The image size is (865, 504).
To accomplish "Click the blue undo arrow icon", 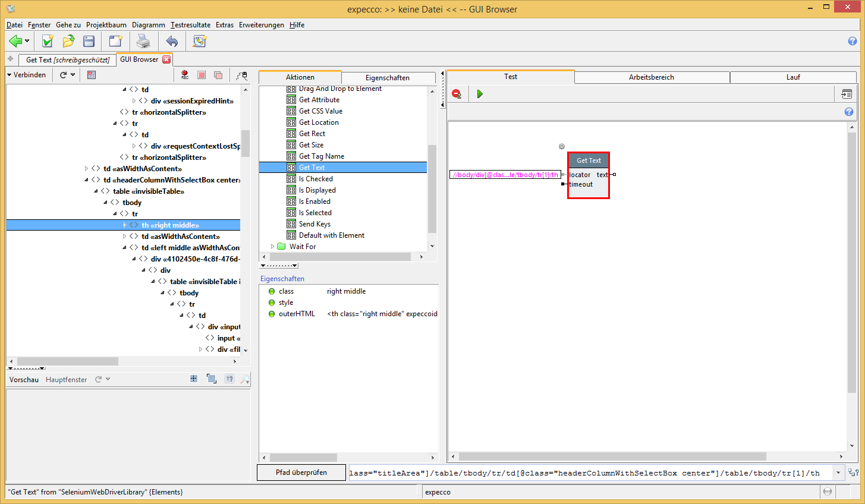I will (172, 41).
